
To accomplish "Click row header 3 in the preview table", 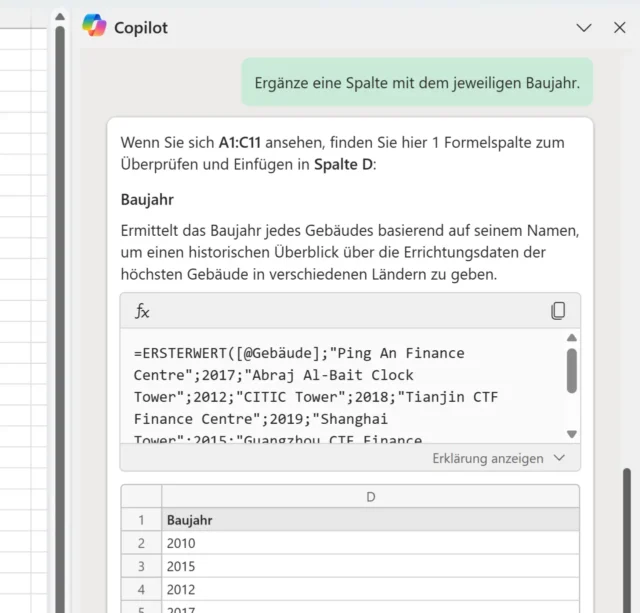I will [x=141, y=566].
